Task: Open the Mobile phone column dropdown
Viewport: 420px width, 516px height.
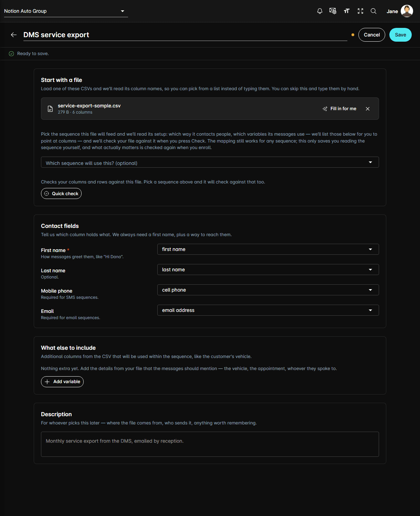Action: click(268, 290)
